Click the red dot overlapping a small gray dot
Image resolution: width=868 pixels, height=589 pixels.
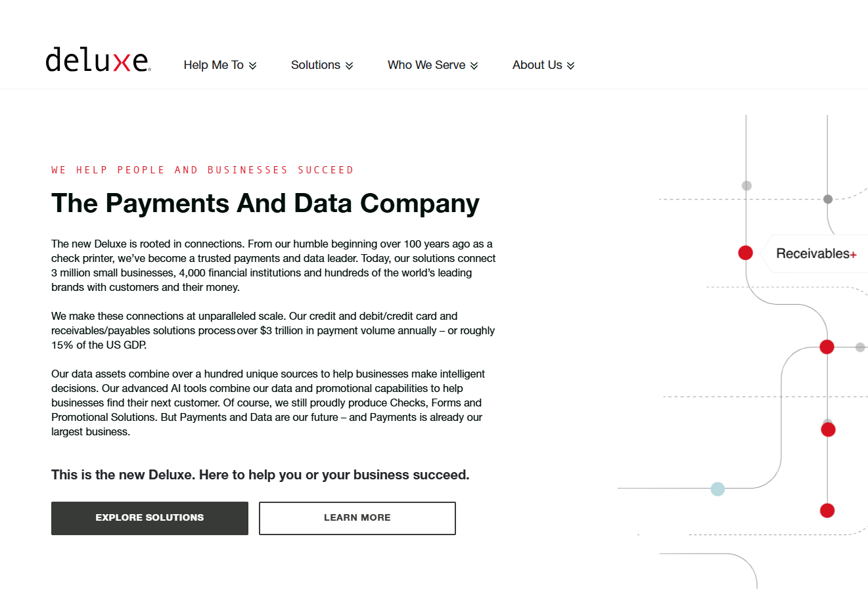[x=828, y=429]
